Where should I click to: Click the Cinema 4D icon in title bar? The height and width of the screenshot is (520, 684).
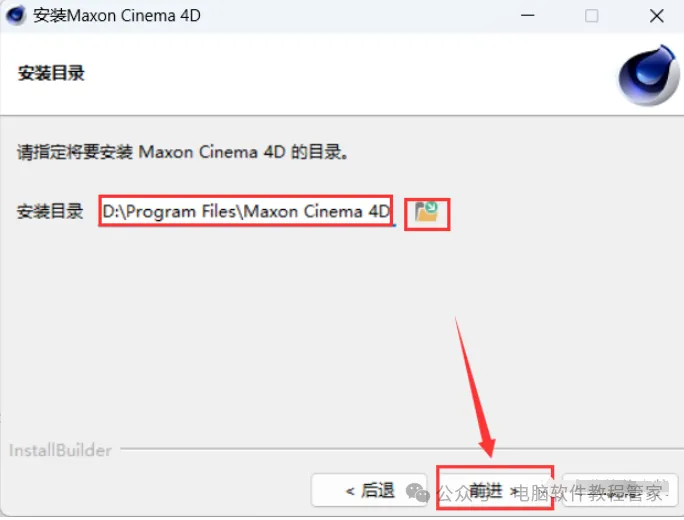pyautogui.click(x=15, y=15)
